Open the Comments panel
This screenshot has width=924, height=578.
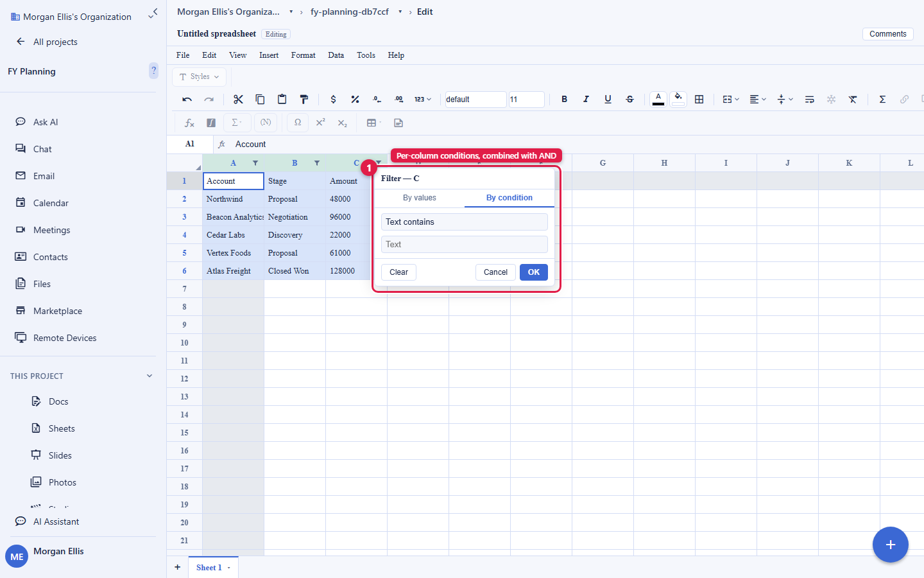tap(888, 34)
